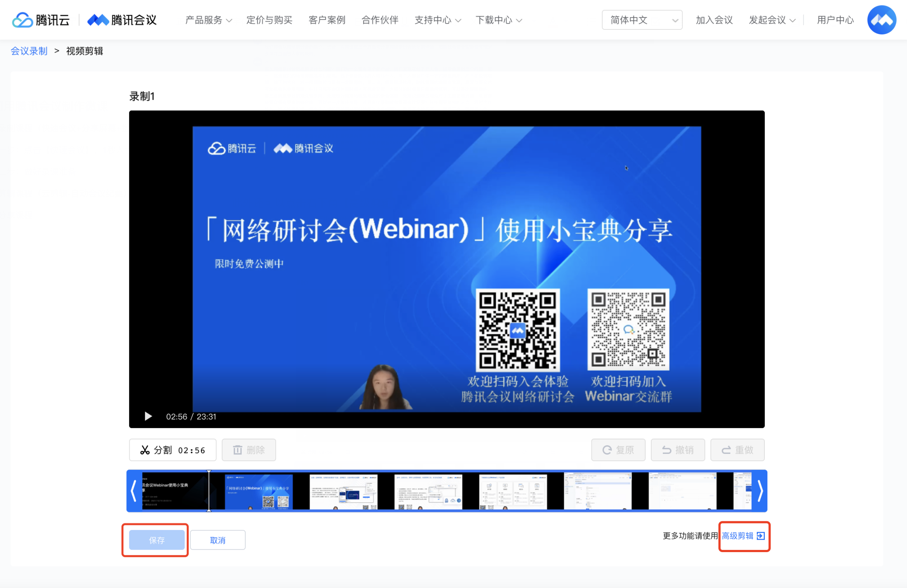907x588 pixels.
Task: Select the fourth timeline thumbnail
Action: pos(428,491)
